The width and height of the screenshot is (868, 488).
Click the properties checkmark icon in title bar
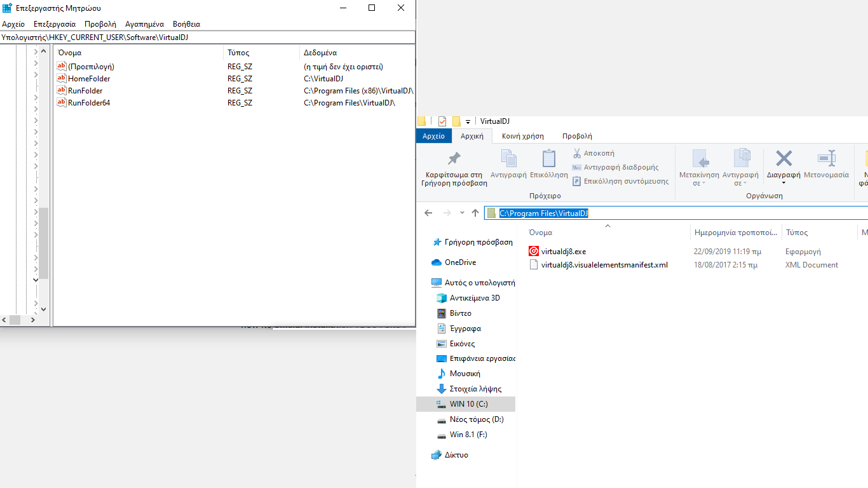[442, 121]
